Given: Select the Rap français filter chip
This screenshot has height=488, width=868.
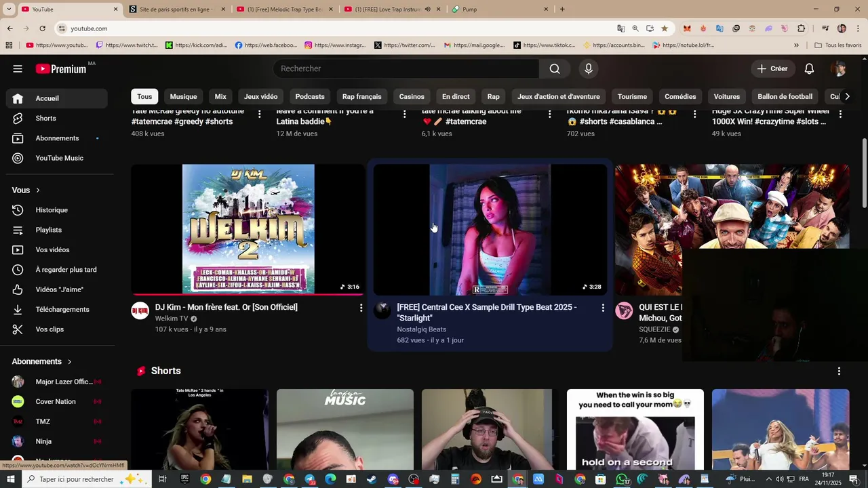Looking at the screenshot, I should pyautogui.click(x=361, y=96).
